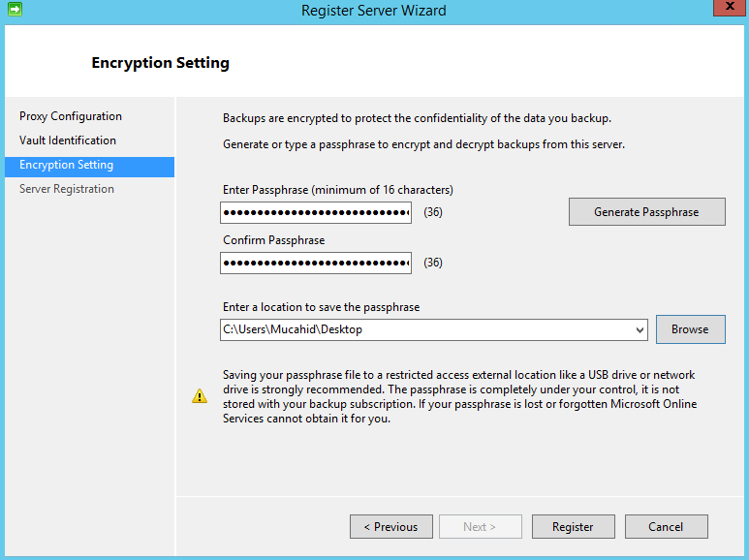Screen dimensions: 749x560
Task: Cancel the registration wizard
Action: 667,526
